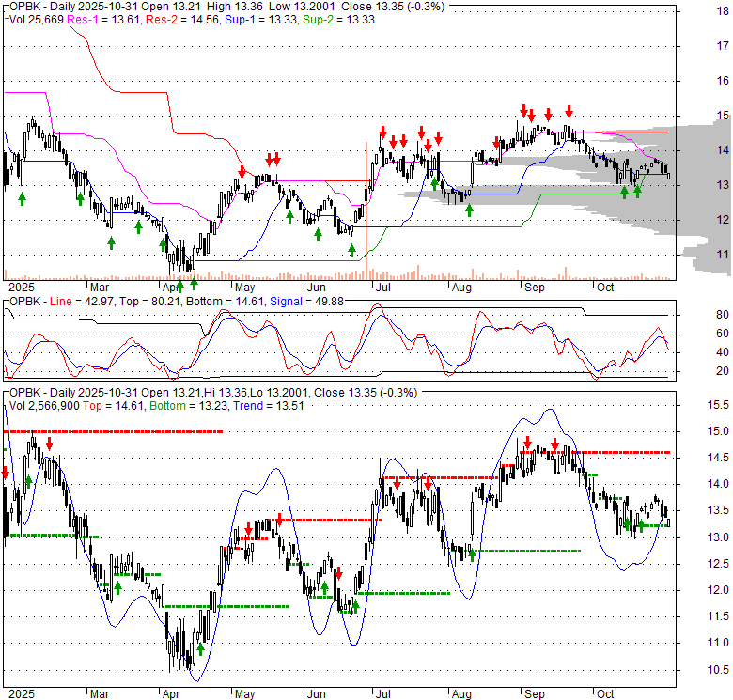Click axis value 10.5 on lower chart
The width and height of the screenshot is (733, 700).
point(718,670)
